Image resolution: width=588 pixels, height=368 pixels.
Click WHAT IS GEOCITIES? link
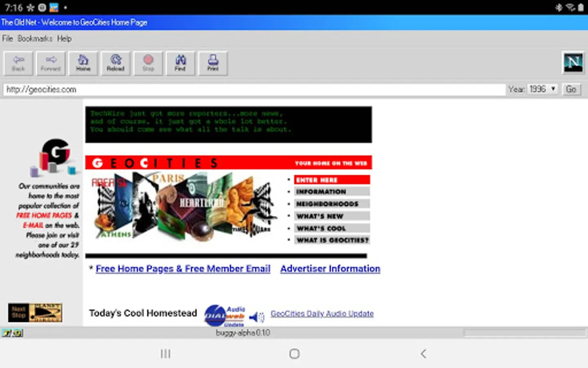point(332,240)
